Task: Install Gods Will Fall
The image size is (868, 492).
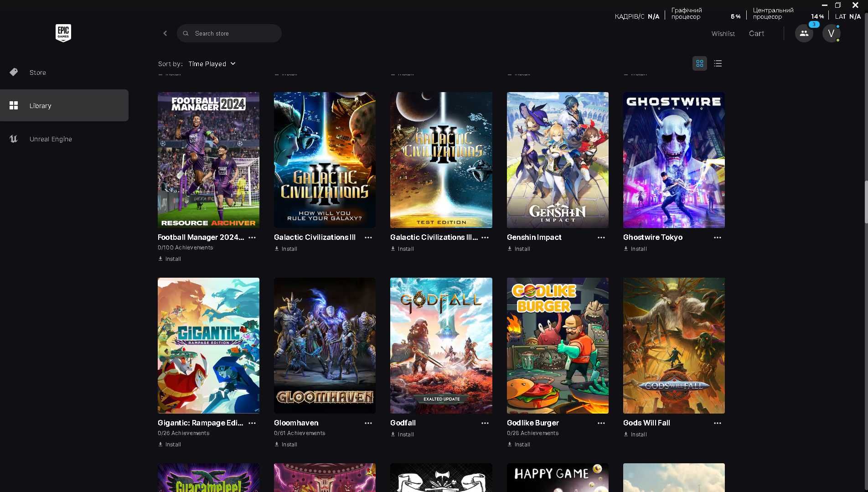Action: (x=635, y=434)
